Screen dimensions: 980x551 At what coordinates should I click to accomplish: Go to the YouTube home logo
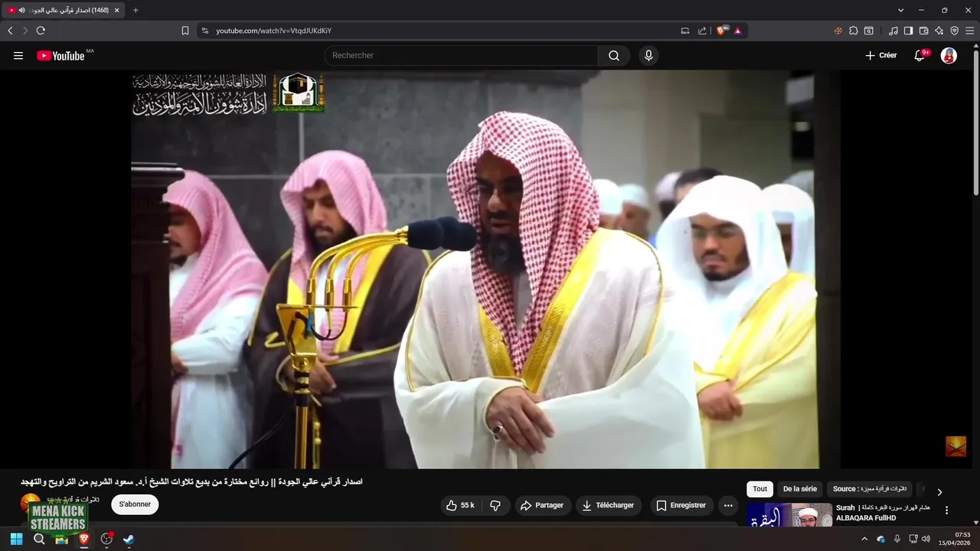60,56
